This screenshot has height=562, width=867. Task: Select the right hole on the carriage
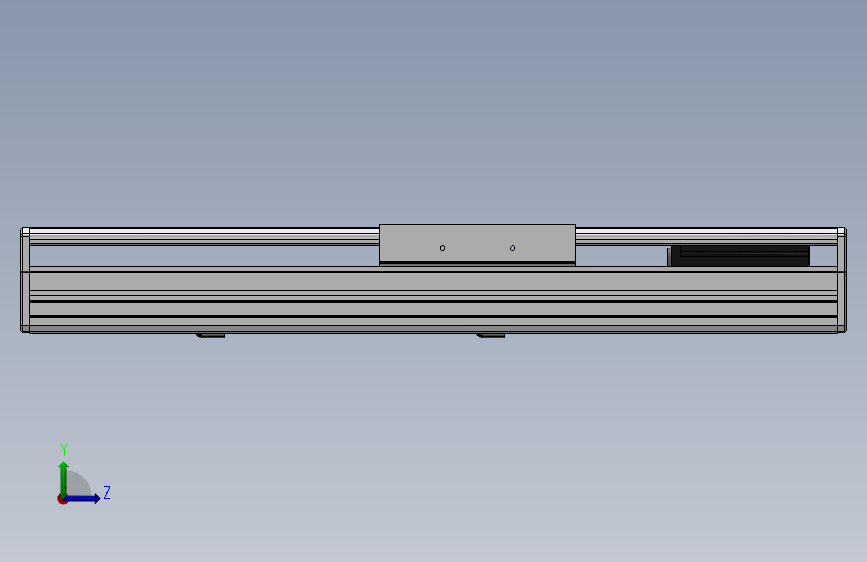(513, 248)
